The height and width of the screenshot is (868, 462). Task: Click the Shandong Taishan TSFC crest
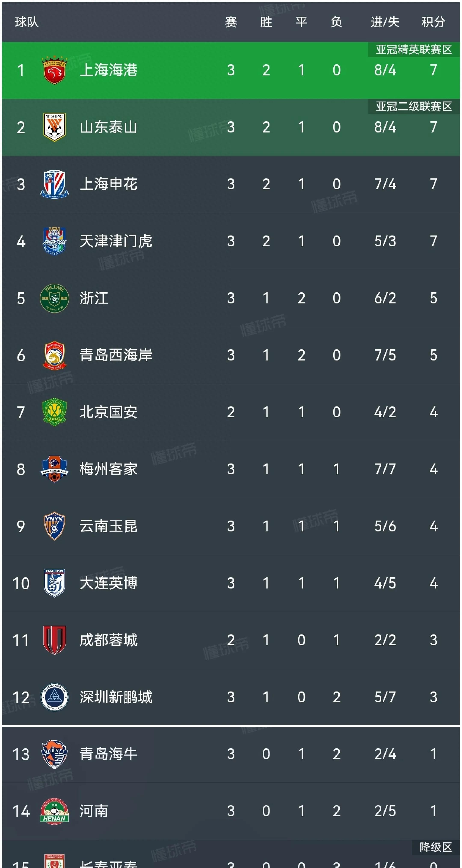(x=54, y=127)
